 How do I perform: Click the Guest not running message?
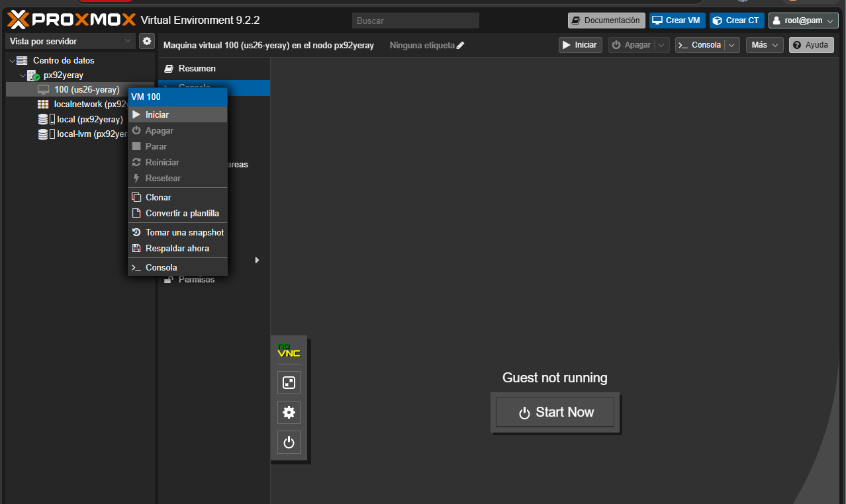(x=555, y=378)
